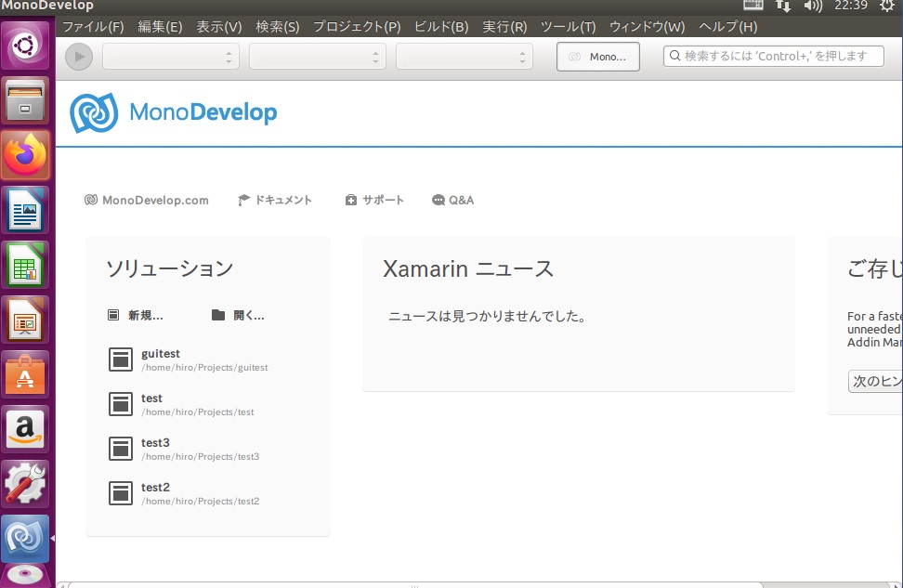This screenshot has width=903, height=588.
Task: Click the 開く folder icon to open a solution
Action: [218, 315]
